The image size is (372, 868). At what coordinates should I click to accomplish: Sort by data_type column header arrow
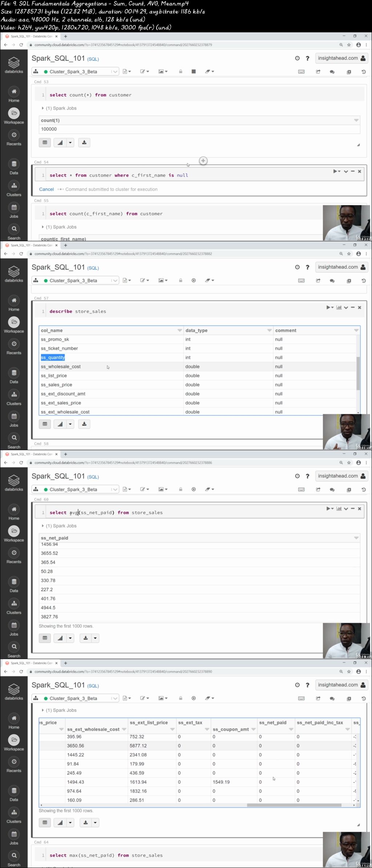[x=269, y=330]
